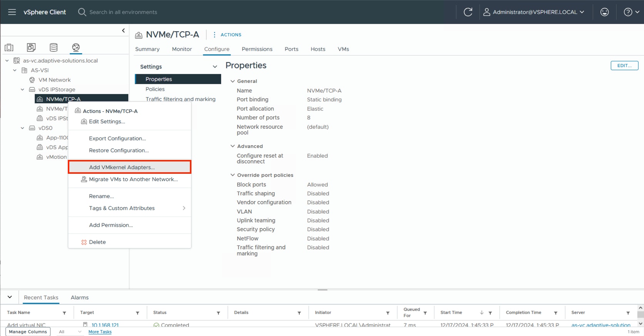Open the help question mark menu
The height and width of the screenshot is (336, 644).
point(631,12)
